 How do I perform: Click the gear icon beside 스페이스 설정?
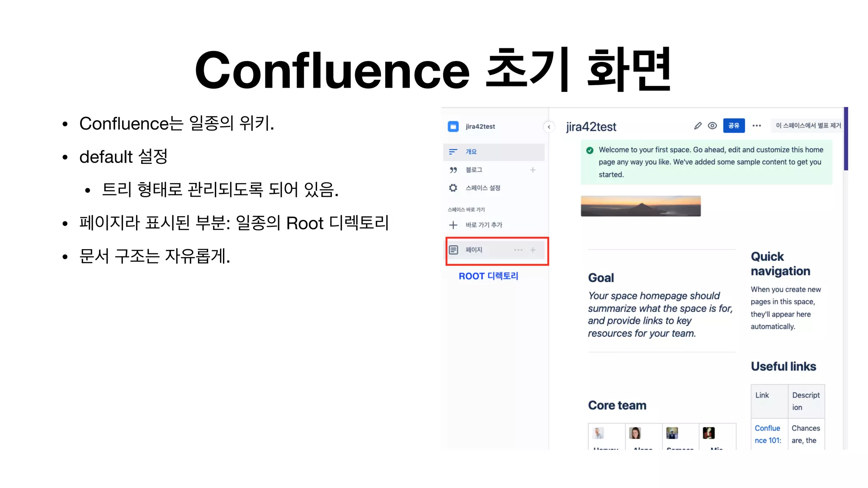pos(453,188)
